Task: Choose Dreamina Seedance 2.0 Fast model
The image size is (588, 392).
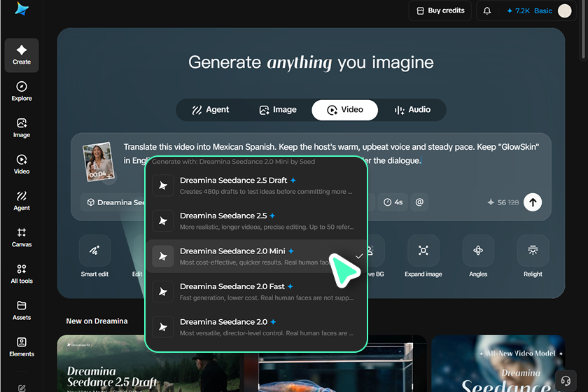Action: pyautogui.click(x=255, y=292)
